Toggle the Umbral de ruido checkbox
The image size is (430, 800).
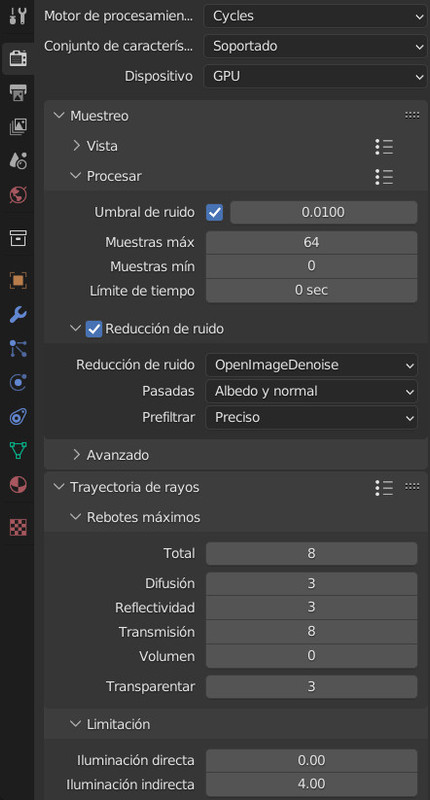[x=215, y=212]
